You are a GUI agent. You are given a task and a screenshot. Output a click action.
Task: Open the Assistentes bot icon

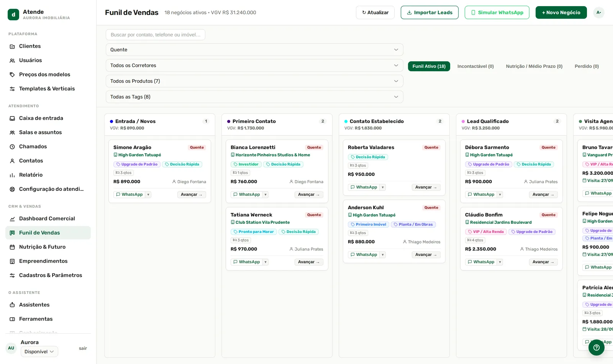[x=12, y=305]
